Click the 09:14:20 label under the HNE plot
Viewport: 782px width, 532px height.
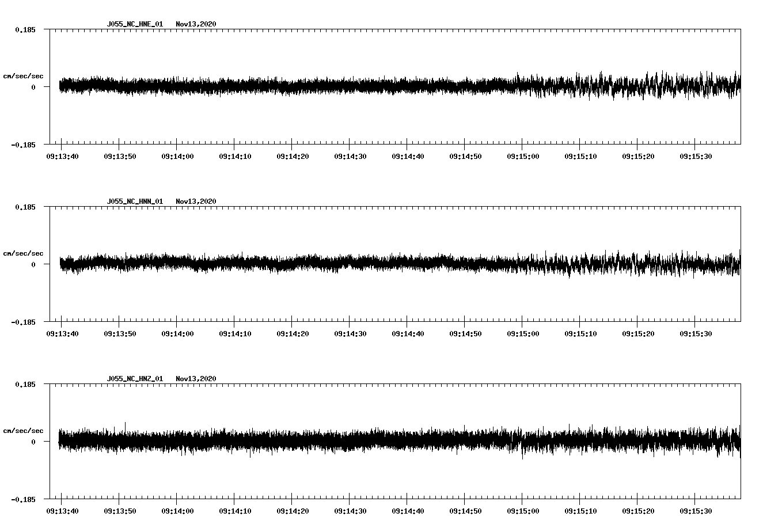293,155
